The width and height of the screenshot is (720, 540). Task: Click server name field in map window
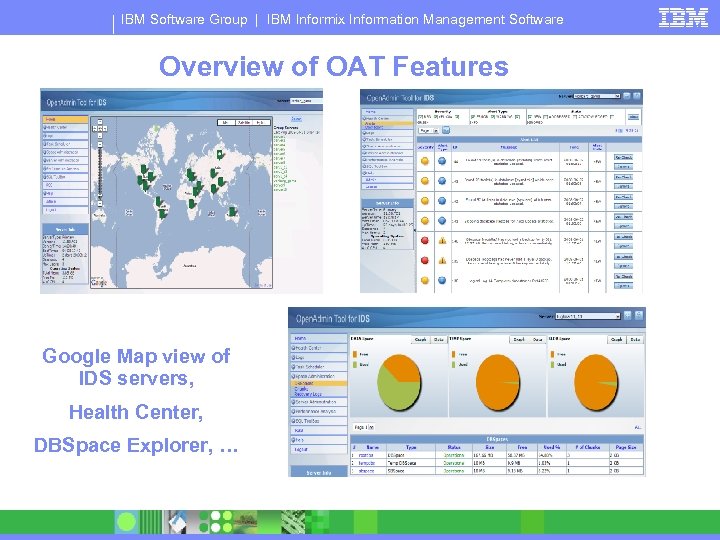306,101
